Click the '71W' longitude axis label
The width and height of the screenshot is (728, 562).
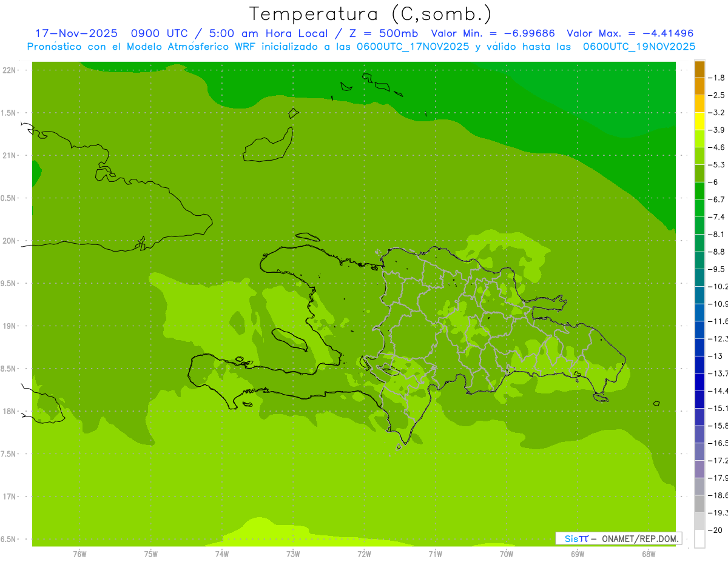435,554
